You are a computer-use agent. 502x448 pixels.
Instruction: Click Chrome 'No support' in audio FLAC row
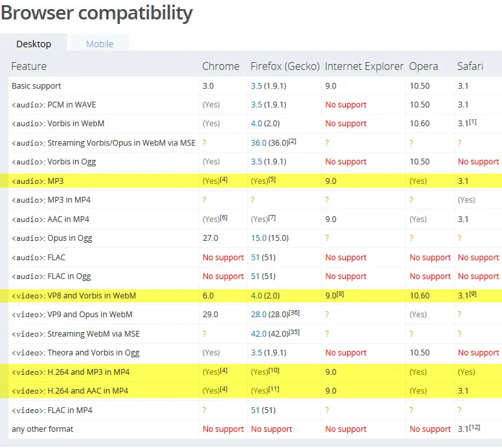click(223, 257)
